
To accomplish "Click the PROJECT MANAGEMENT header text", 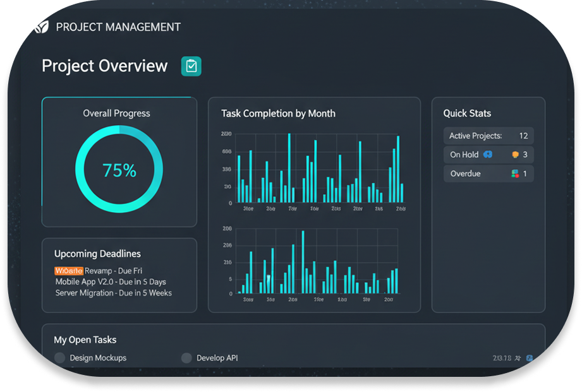I will (118, 27).
